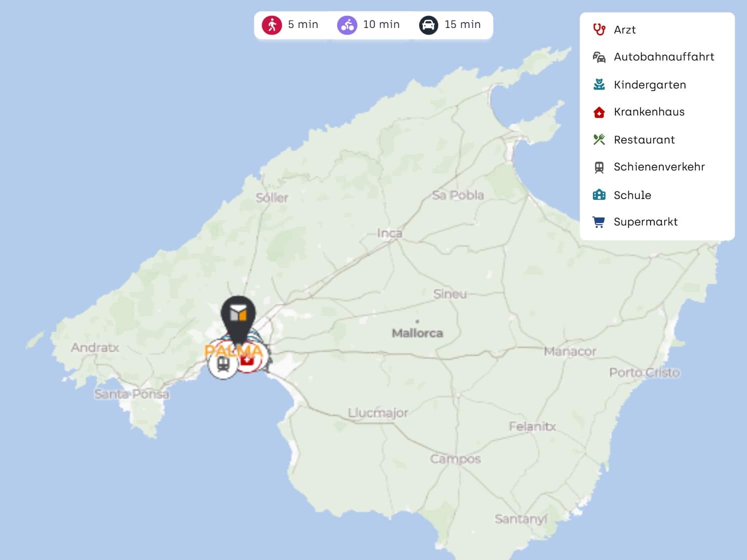Click the Arzt stethoscope icon
This screenshot has height=560, width=747.
599,29
